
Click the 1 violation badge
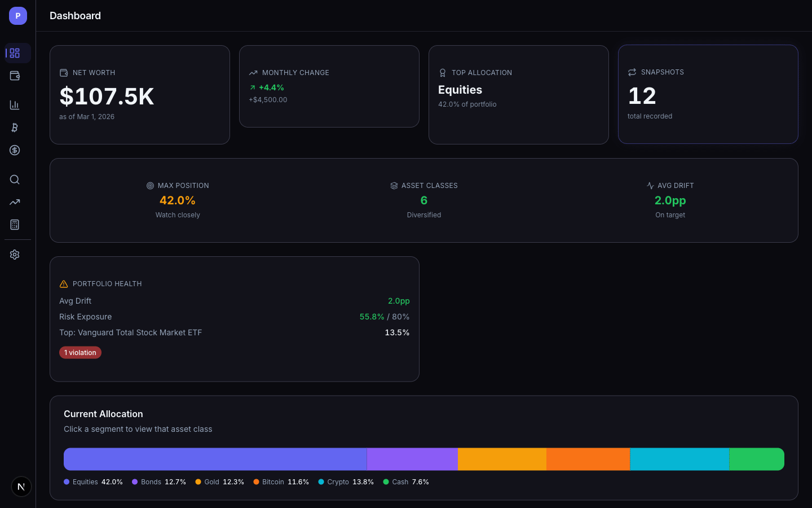point(80,353)
